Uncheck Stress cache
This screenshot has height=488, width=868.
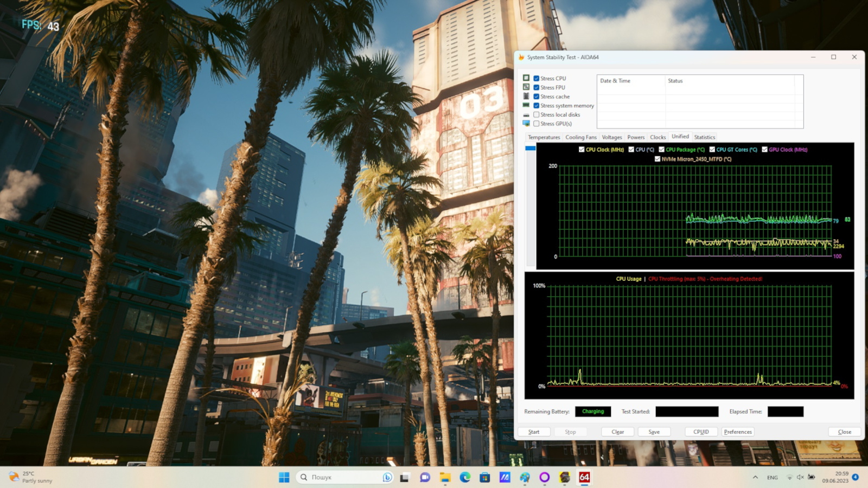coord(536,97)
